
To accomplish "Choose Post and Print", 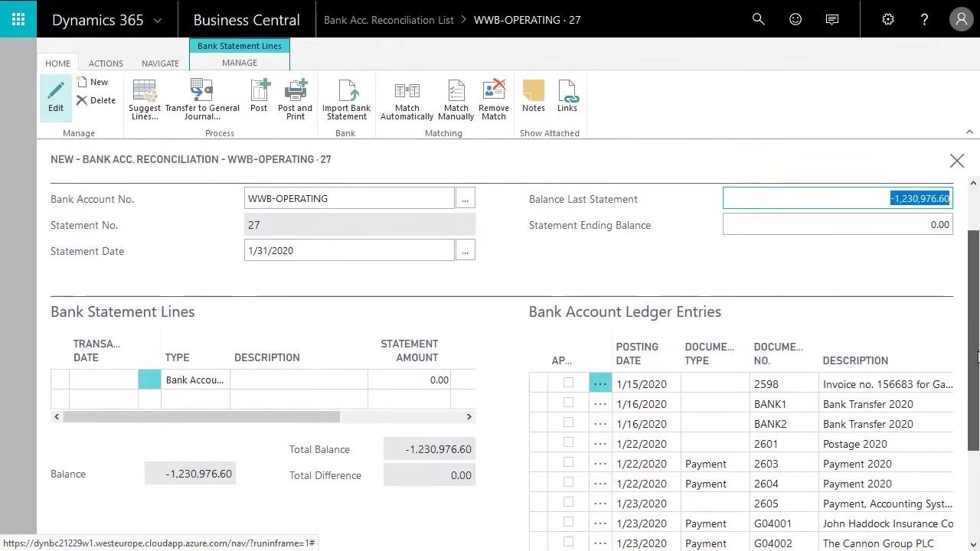I will (296, 99).
